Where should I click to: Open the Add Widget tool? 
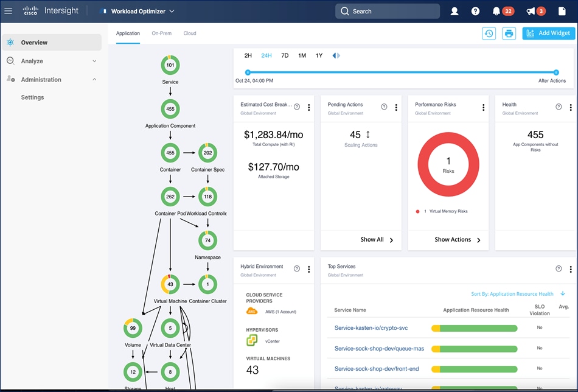(x=548, y=33)
